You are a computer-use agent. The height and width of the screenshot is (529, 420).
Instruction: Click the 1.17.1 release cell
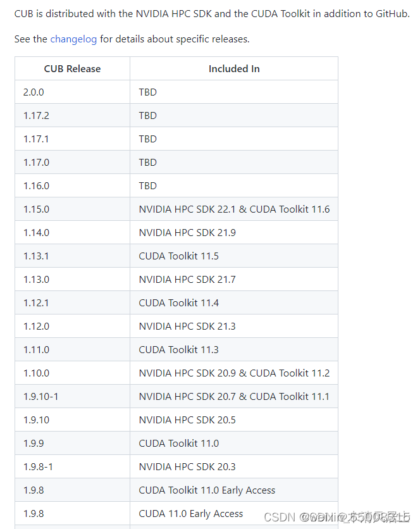(72, 139)
